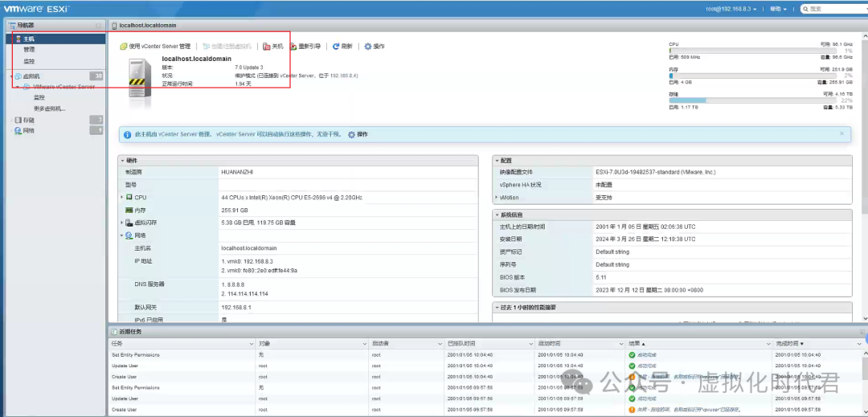Click green success icon on first Update User row
Viewport: 868px width, 417px height.
click(632, 366)
